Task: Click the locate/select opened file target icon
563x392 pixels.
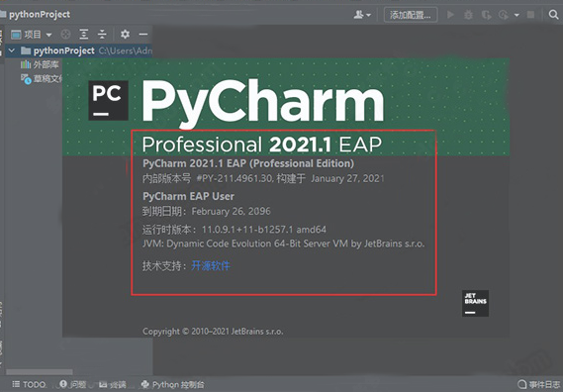Action: click(65, 34)
